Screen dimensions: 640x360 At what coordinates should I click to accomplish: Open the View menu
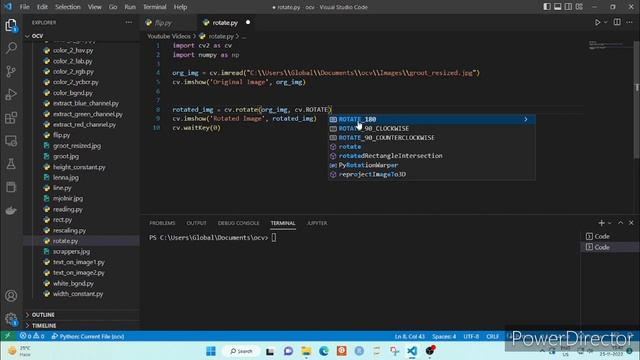(95, 7)
